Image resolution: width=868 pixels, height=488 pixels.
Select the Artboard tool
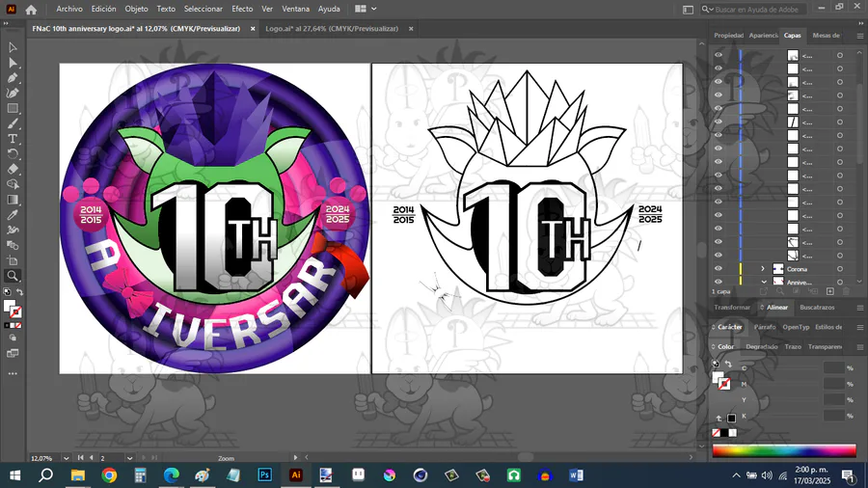coord(13,260)
